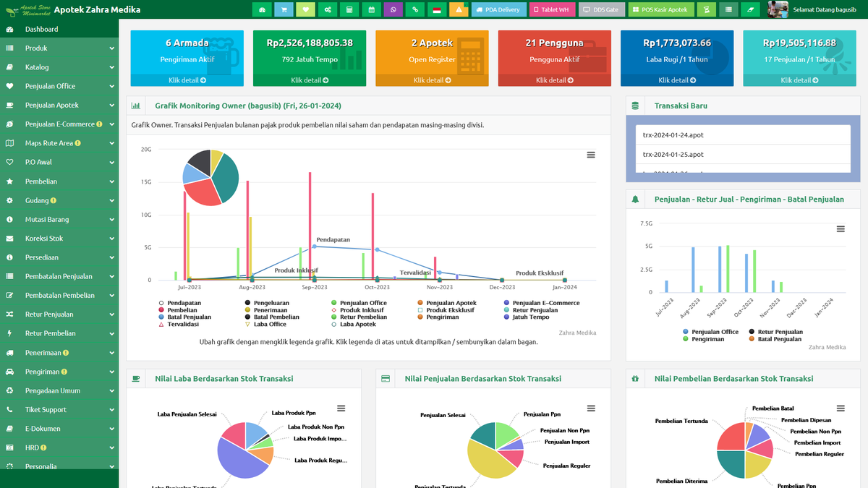The height and width of the screenshot is (488, 868).
Task: Expand Maps Rute Area menu chevron
Action: 112,143
